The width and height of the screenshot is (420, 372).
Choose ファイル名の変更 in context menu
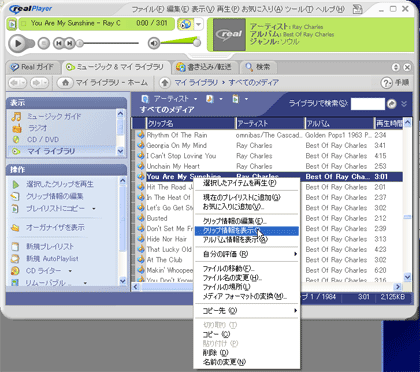[x=247, y=277]
